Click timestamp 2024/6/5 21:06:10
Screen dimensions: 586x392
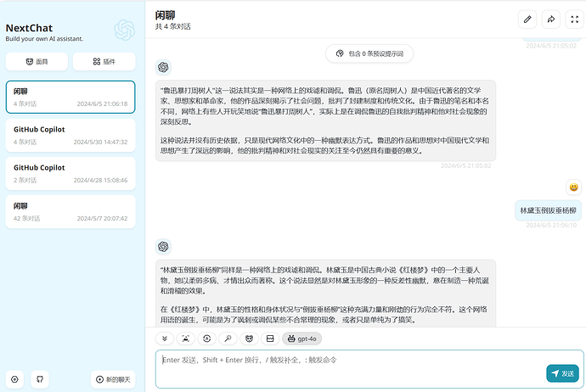pyautogui.click(x=551, y=225)
